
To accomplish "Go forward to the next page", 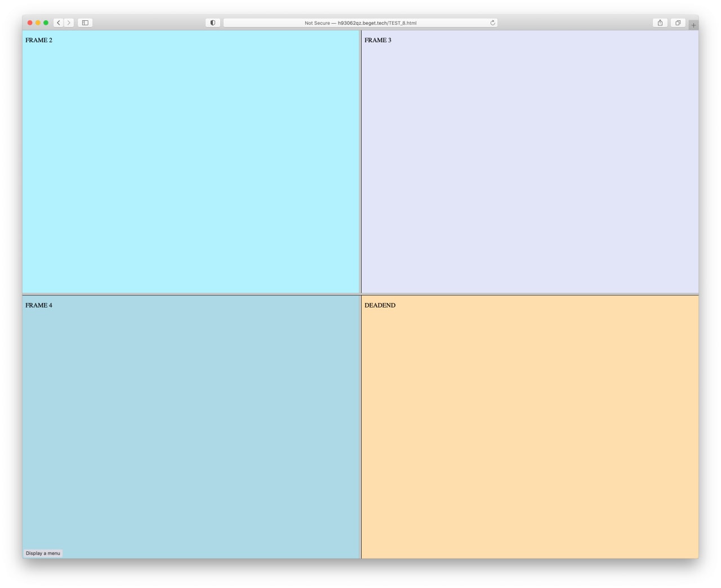I will click(x=69, y=23).
